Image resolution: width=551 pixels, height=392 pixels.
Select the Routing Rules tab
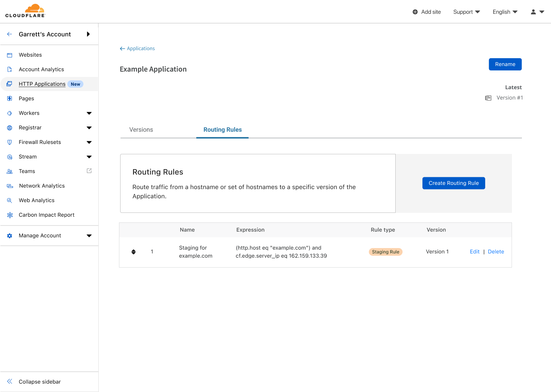point(222,130)
